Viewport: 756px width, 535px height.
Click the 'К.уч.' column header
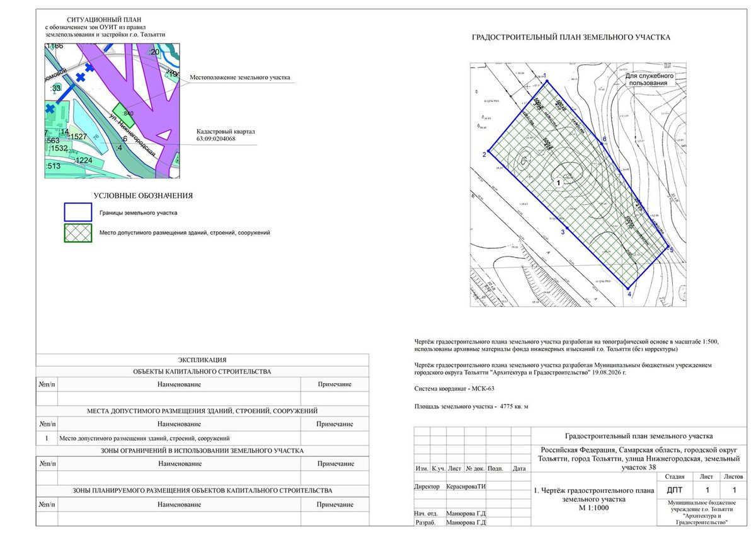click(438, 469)
